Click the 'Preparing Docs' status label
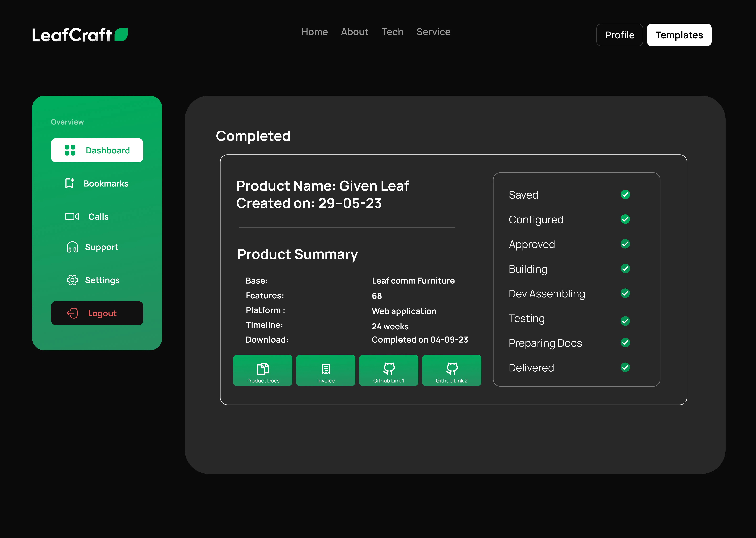The height and width of the screenshot is (538, 756). [x=545, y=343]
